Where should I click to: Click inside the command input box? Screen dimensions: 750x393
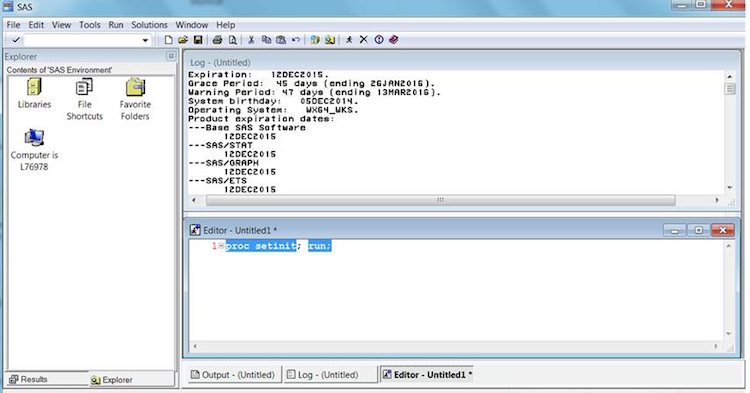(82, 40)
